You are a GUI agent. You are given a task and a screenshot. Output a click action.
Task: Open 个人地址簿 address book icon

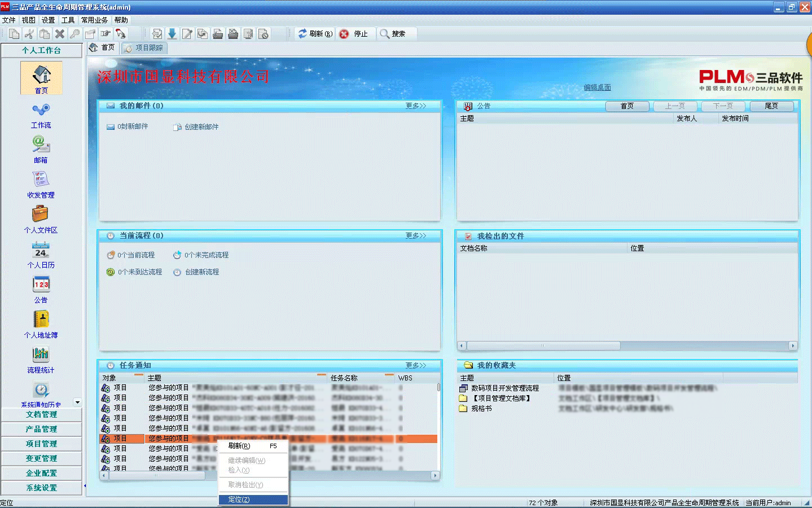41,320
